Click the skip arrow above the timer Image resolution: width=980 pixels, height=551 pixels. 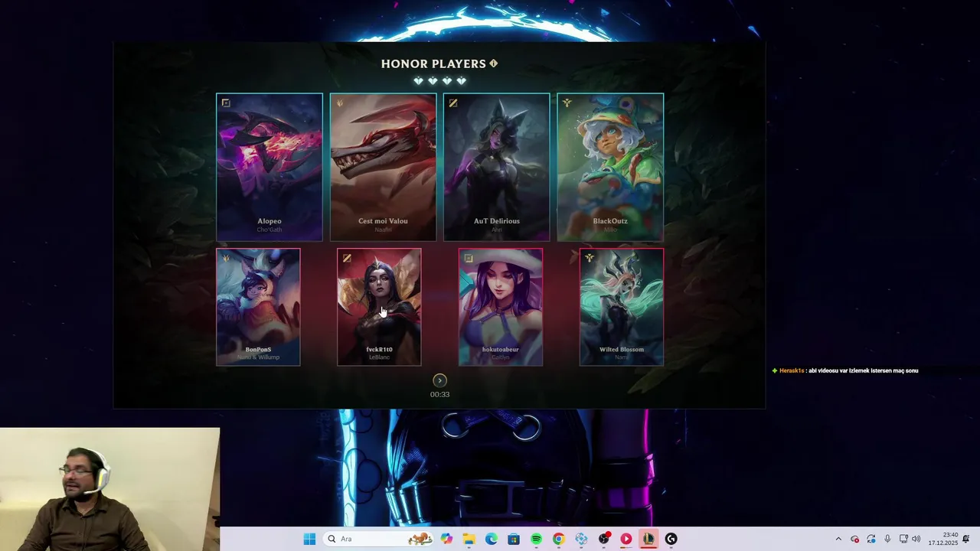(x=439, y=380)
